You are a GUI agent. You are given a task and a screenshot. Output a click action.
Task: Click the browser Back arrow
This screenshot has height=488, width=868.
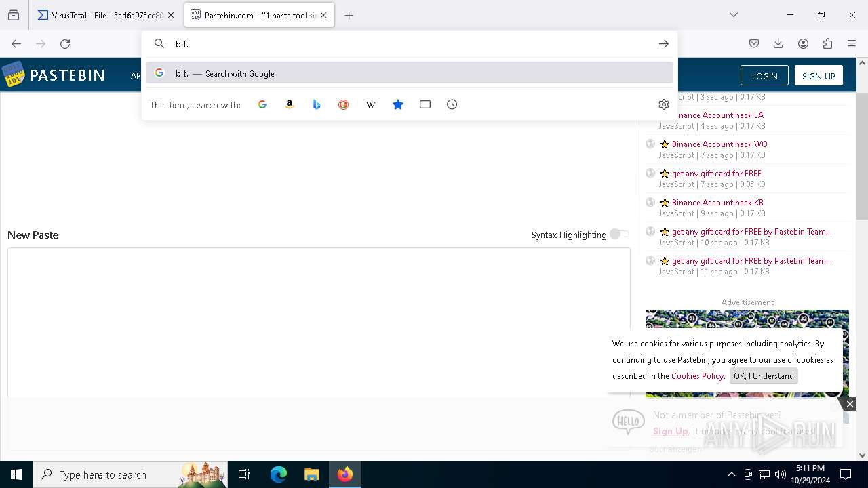click(x=16, y=43)
